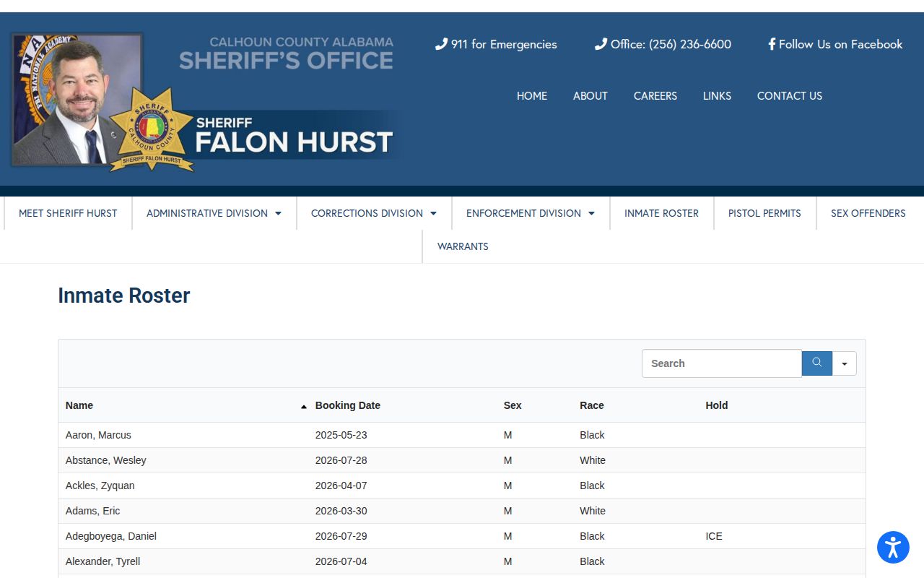Open the Links page

[x=717, y=95]
